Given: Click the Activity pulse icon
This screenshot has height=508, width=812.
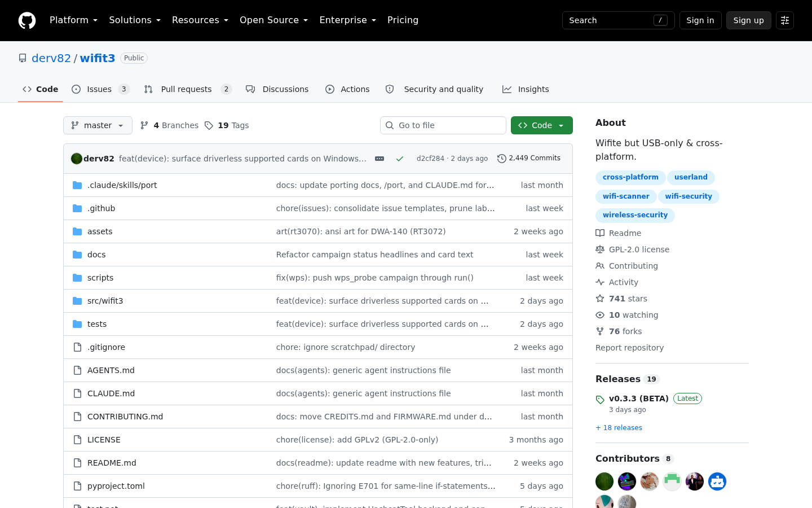Looking at the screenshot, I should 600,282.
